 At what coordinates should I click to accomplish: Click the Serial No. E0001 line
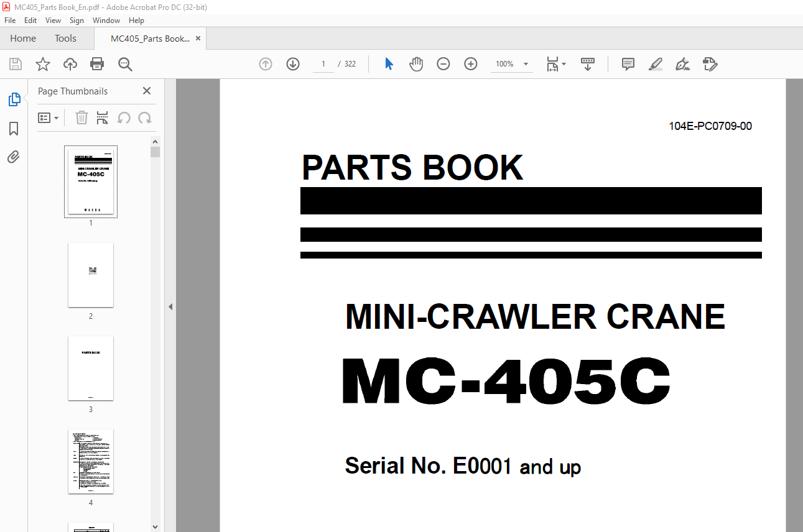pos(463,465)
